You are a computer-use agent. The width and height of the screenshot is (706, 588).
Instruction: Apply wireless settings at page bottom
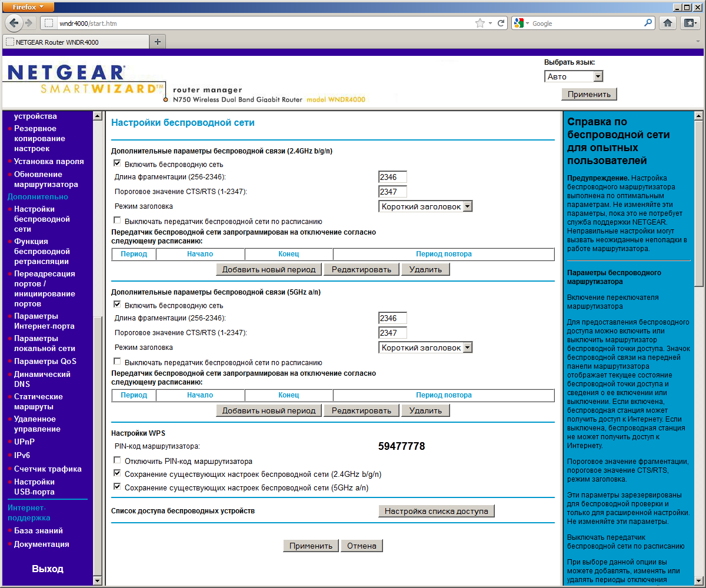[311, 546]
